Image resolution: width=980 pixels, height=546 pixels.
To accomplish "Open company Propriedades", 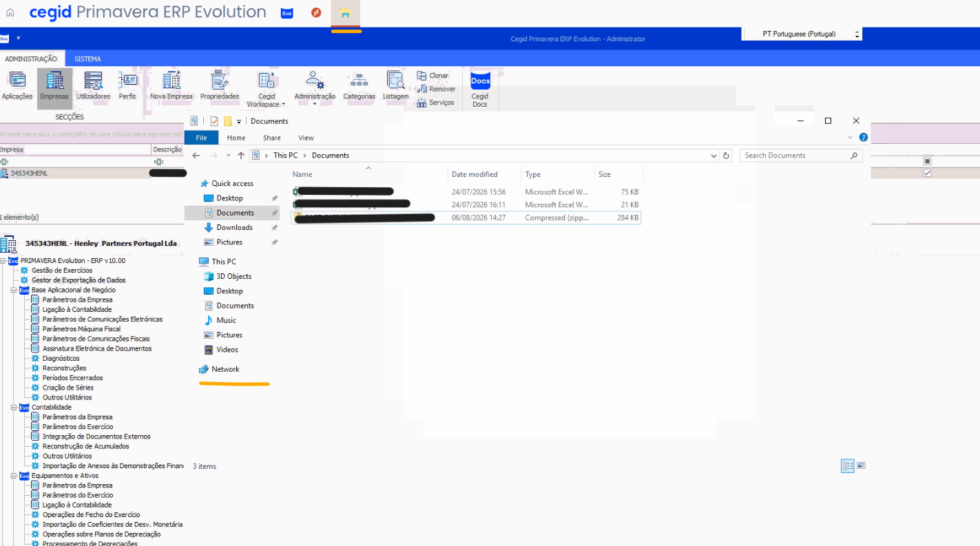I will pos(220,86).
